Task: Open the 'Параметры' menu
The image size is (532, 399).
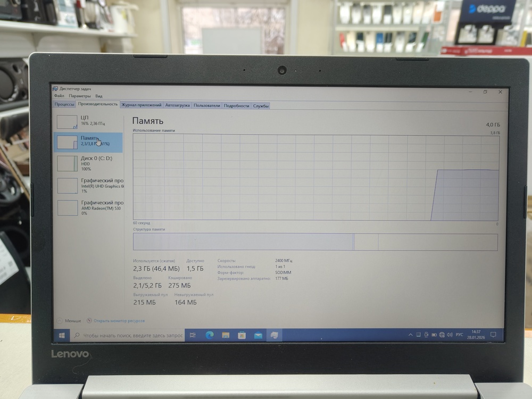Action: (79, 96)
